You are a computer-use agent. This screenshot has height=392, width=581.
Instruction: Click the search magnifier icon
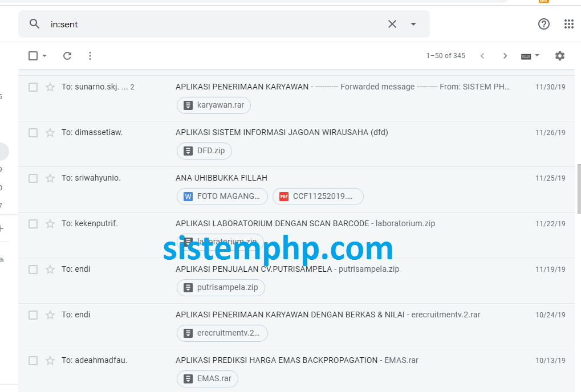tap(34, 24)
